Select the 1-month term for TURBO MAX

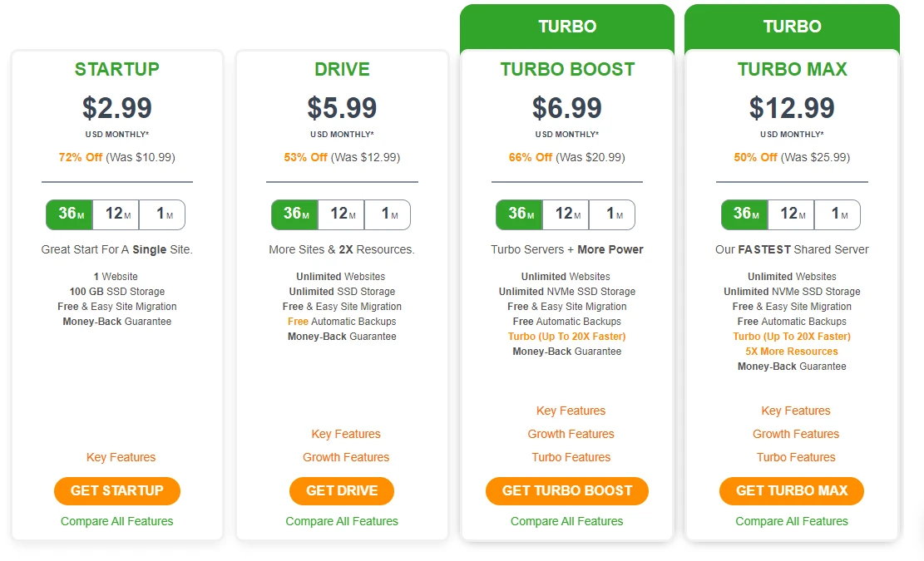pyautogui.click(x=838, y=214)
